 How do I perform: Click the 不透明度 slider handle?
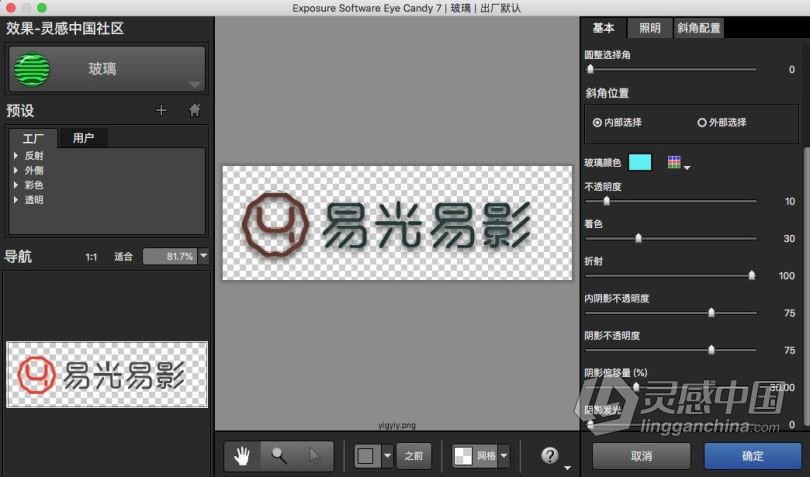point(606,201)
